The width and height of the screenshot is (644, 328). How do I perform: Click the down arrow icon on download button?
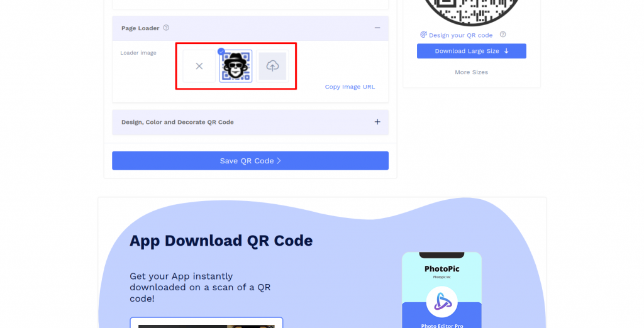[506, 51]
